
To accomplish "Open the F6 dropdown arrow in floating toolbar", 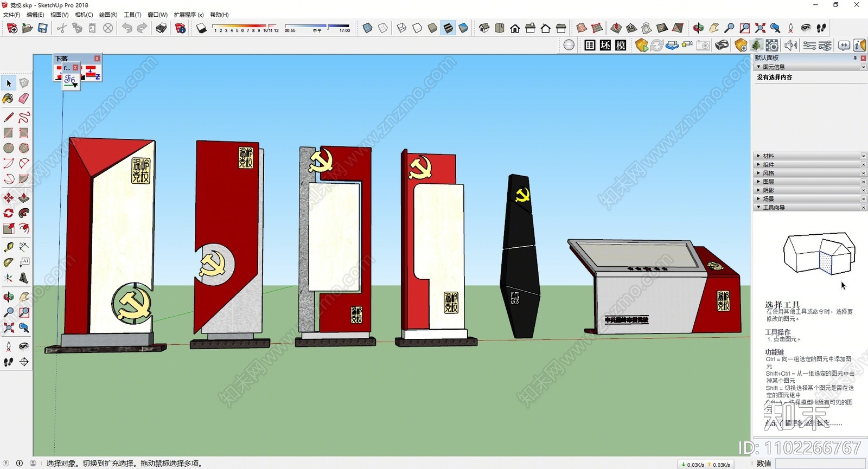I will (75, 85).
